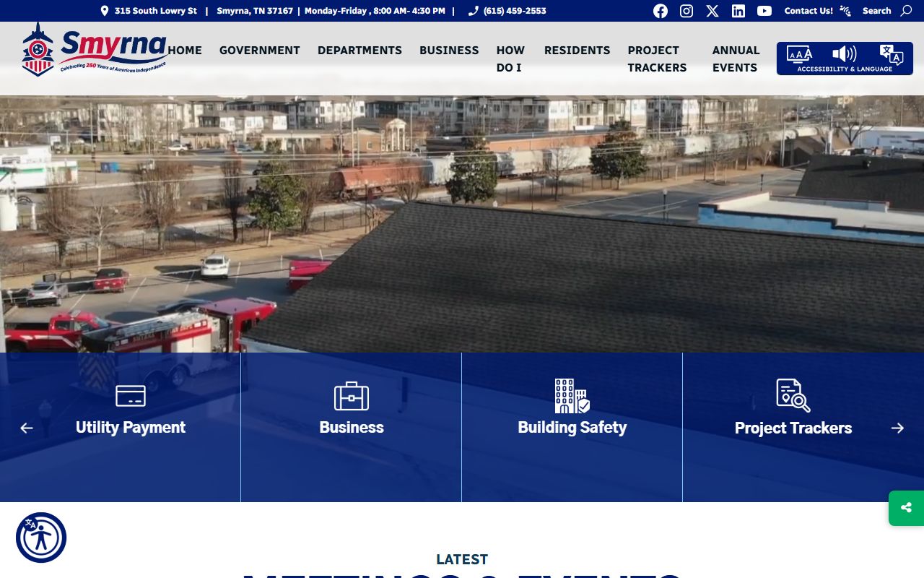Click the search magnifier icon

tap(907, 11)
